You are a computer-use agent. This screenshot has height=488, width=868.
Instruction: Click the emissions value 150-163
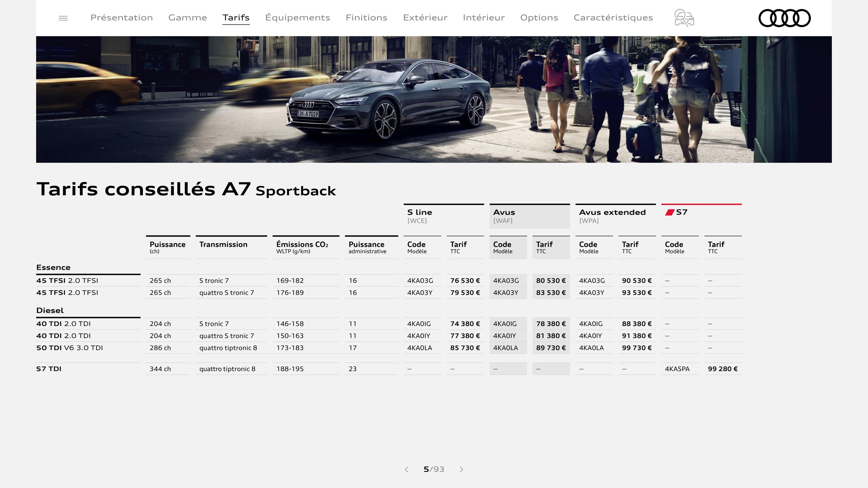click(x=290, y=336)
